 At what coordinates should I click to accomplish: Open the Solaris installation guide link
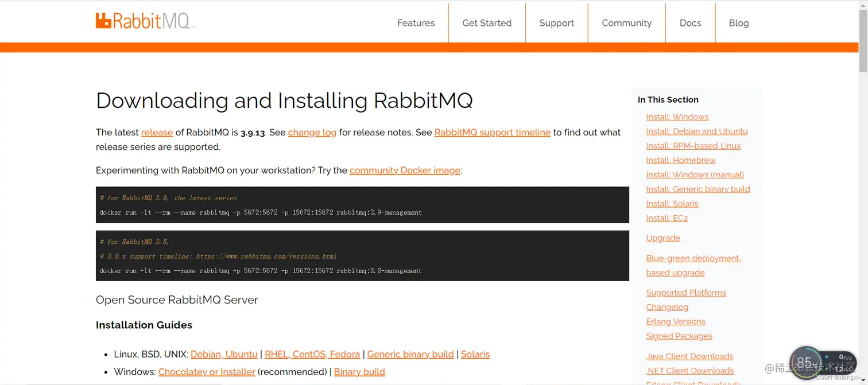[x=475, y=355]
